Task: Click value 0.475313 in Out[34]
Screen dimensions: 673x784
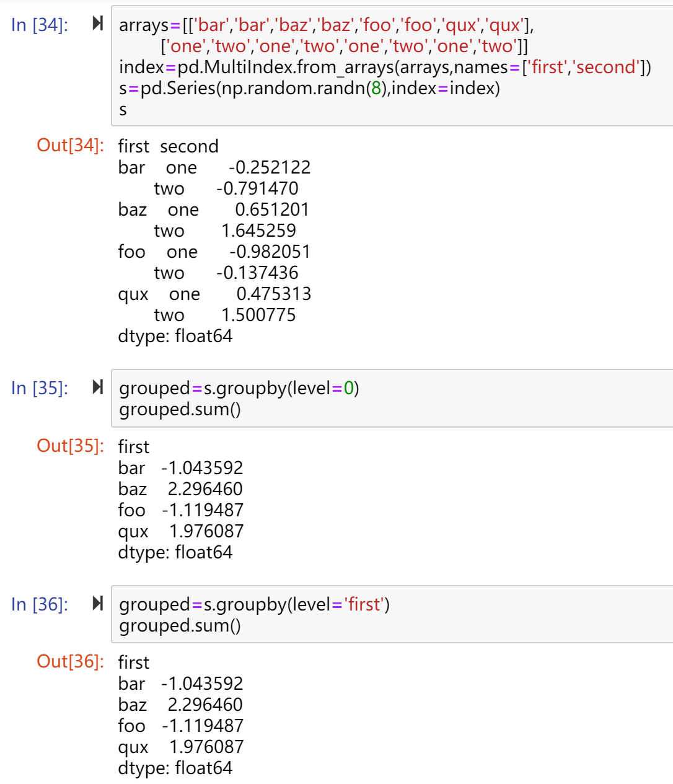Action: click(x=274, y=294)
